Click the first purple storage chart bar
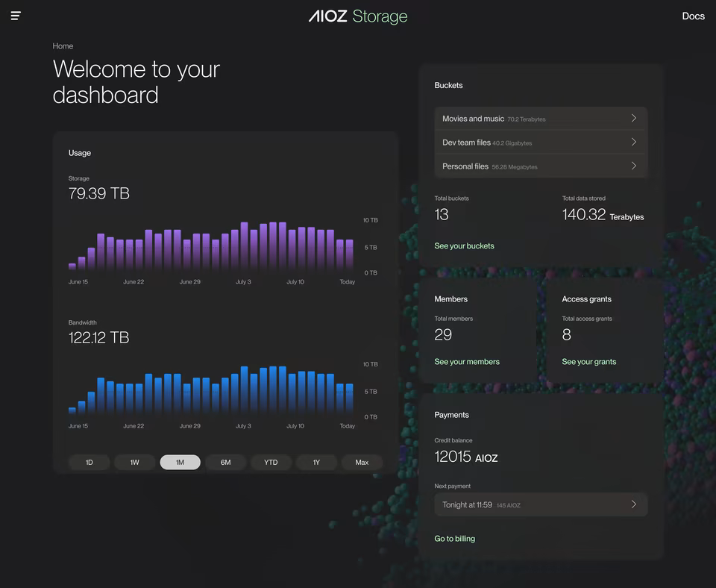This screenshot has height=588, width=716. (72, 268)
